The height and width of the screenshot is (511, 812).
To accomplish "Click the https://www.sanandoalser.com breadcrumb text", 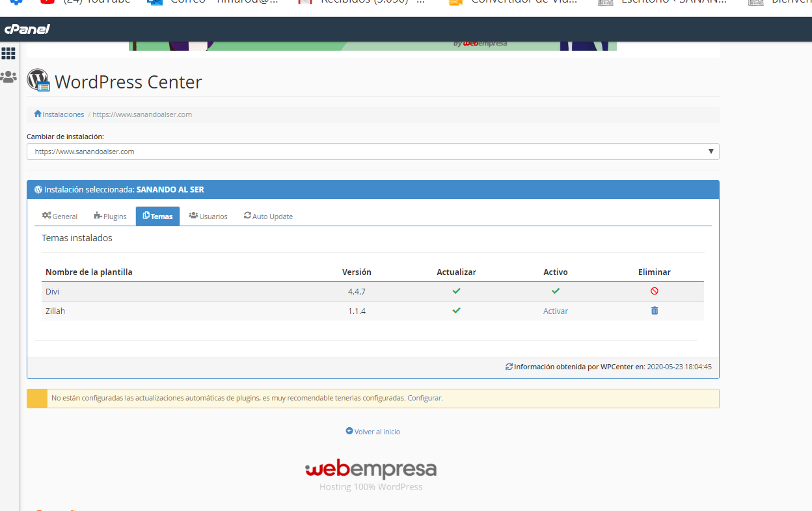I will [142, 114].
